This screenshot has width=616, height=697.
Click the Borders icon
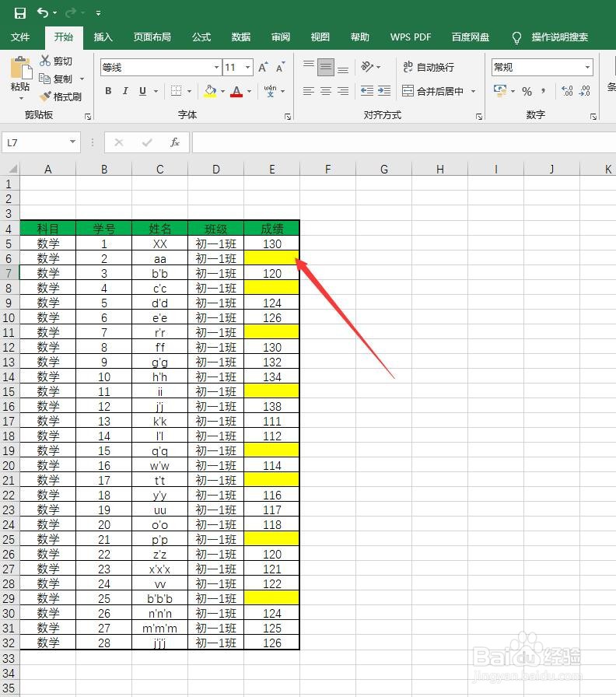tap(177, 91)
